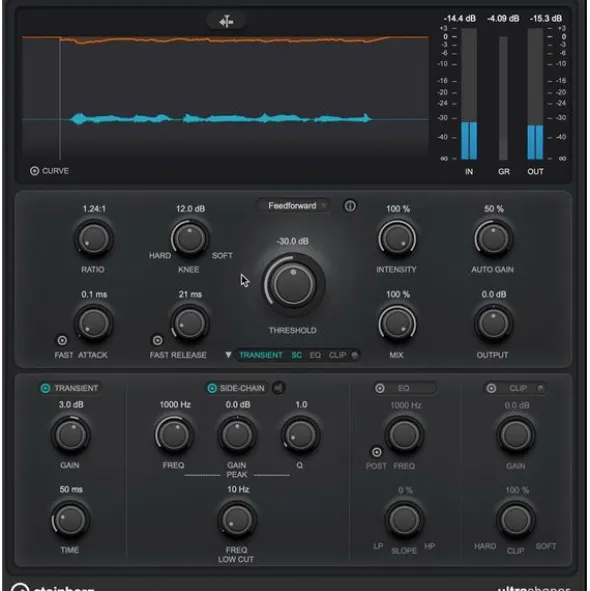Click the IN level meter

pyautogui.click(x=469, y=94)
